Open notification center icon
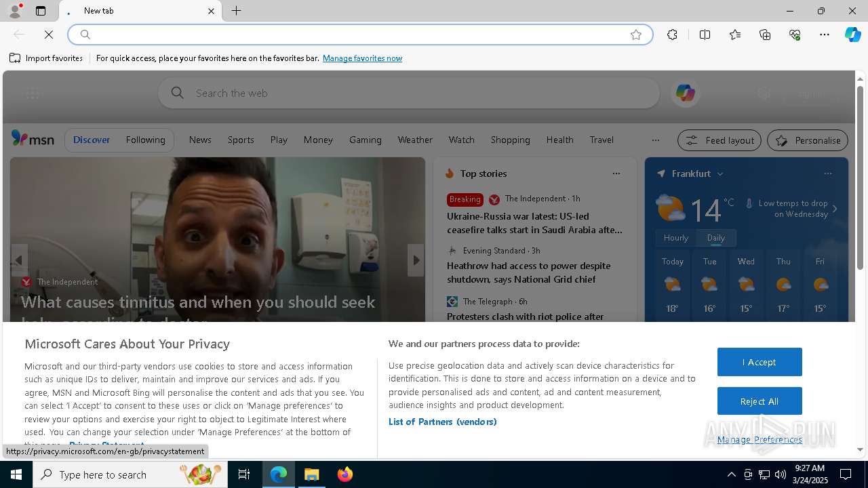The height and width of the screenshot is (488, 868). 846,474
